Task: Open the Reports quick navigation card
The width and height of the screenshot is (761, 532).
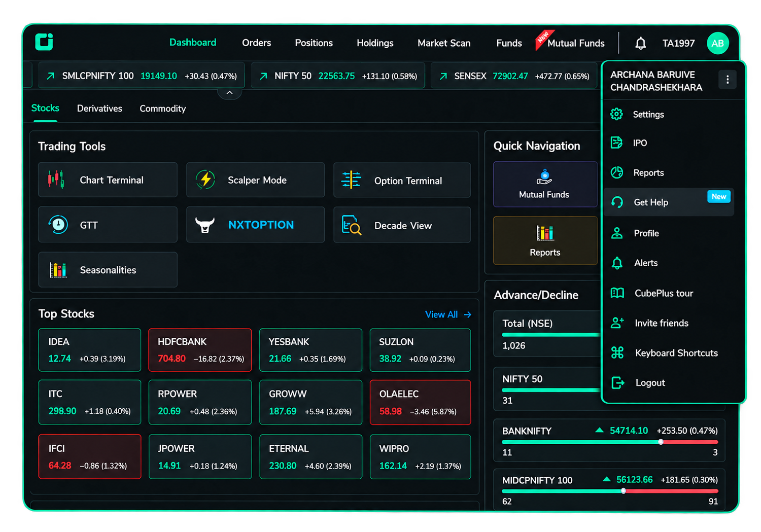Action: click(x=545, y=240)
